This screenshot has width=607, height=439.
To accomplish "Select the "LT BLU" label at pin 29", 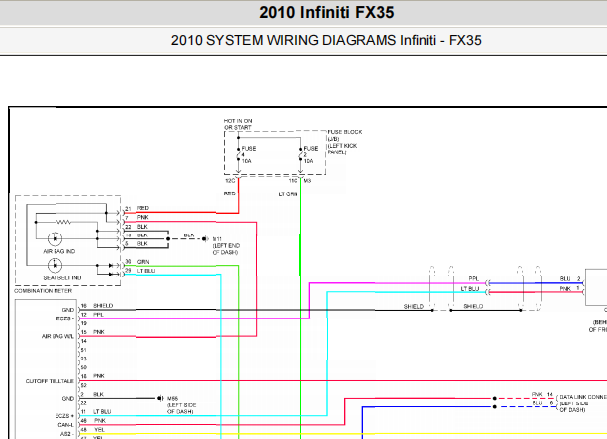I will (146, 271).
